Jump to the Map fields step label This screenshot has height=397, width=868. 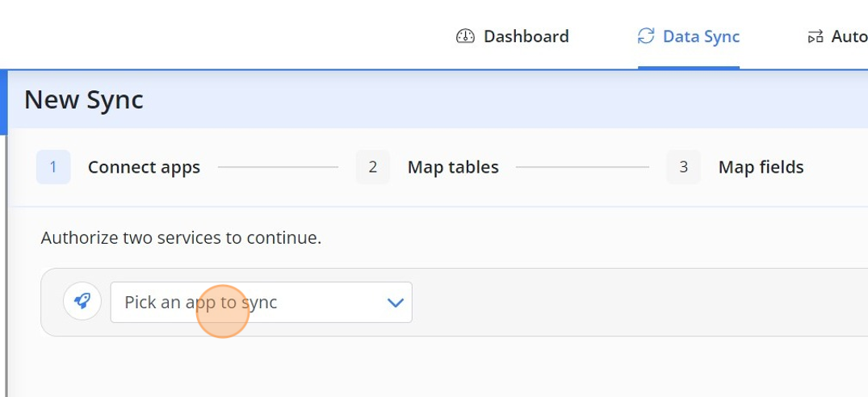click(761, 167)
